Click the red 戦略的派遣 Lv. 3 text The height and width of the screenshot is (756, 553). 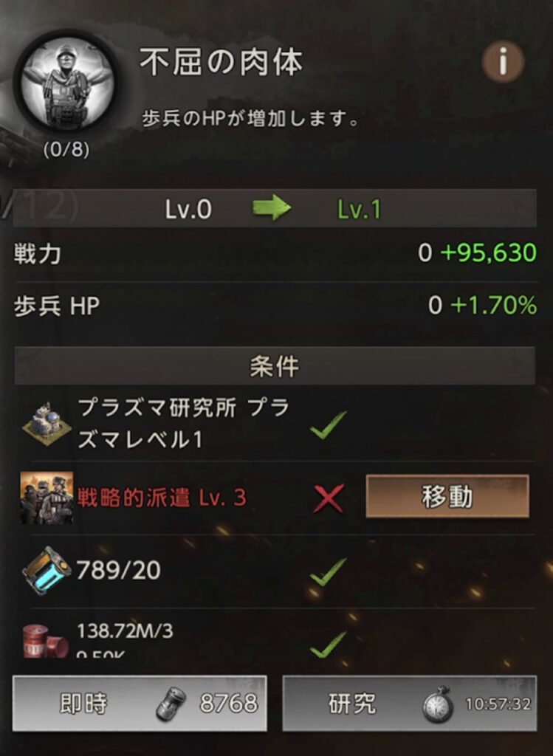(x=162, y=498)
